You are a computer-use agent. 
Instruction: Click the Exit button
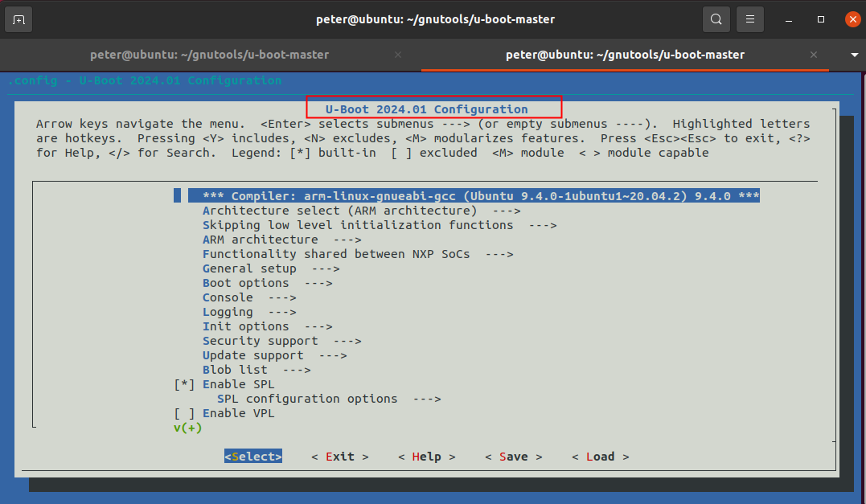340,457
